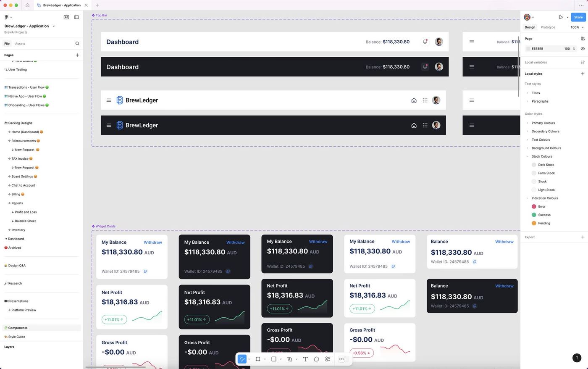
Task: Click the notification bell in white Dashboard bar
Action: [425, 42]
